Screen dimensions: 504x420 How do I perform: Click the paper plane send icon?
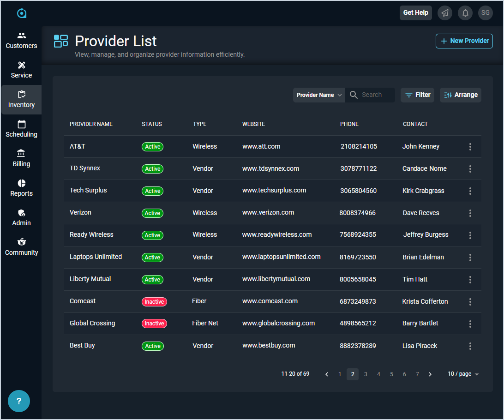click(445, 13)
